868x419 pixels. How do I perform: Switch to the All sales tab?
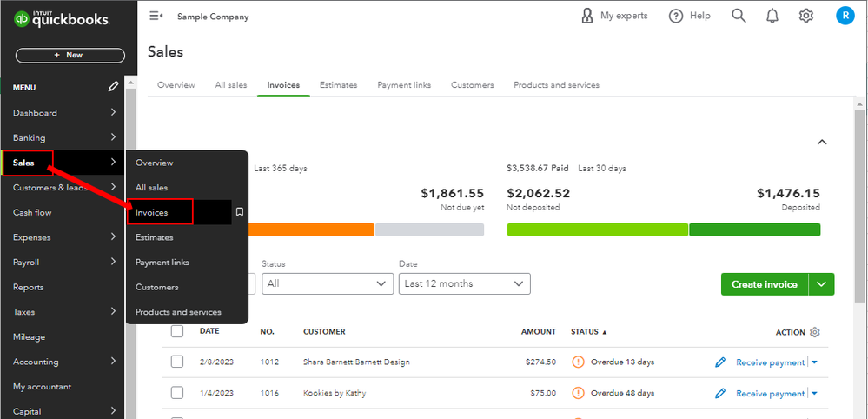[231, 85]
